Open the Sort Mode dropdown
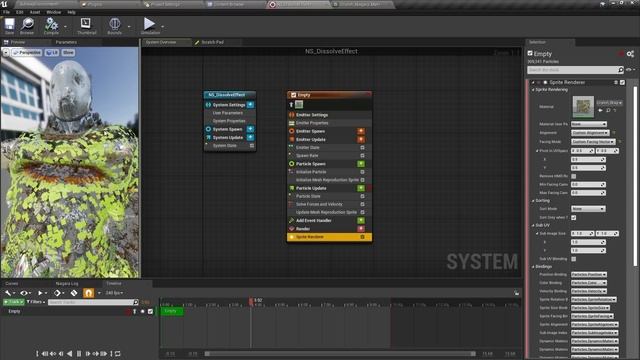Screen dimensions: 640x360 pyautogui.click(x=588, y=209)
